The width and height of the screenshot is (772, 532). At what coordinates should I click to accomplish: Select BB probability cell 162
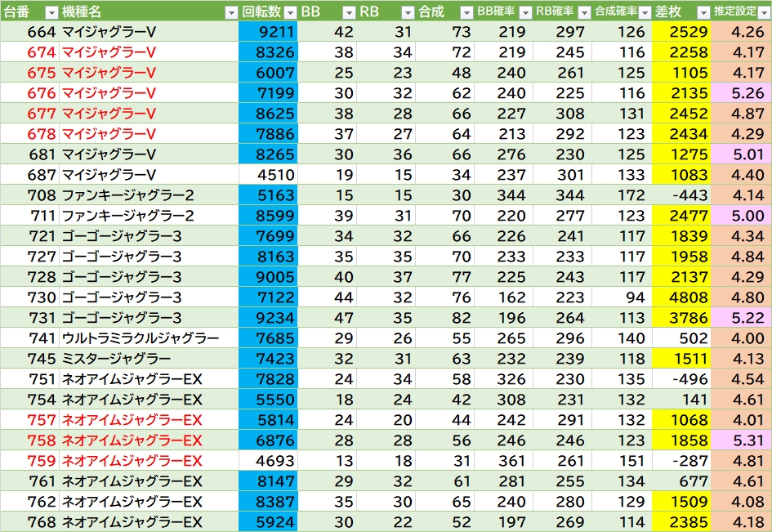click(504, 297)
